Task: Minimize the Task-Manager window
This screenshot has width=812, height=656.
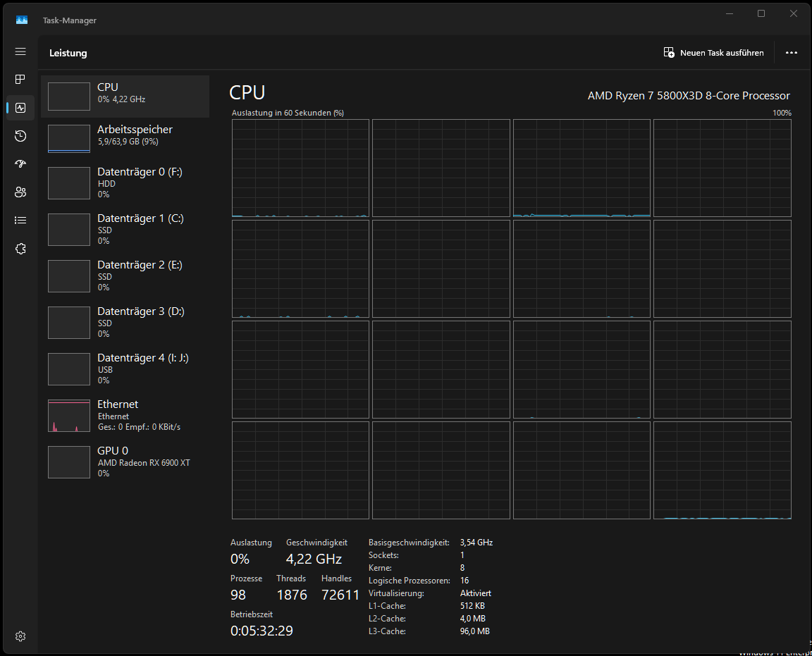Action: coord(729,13)
